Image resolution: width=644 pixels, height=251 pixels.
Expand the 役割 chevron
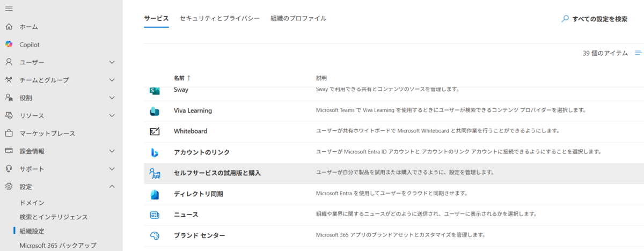coord(112,98)
